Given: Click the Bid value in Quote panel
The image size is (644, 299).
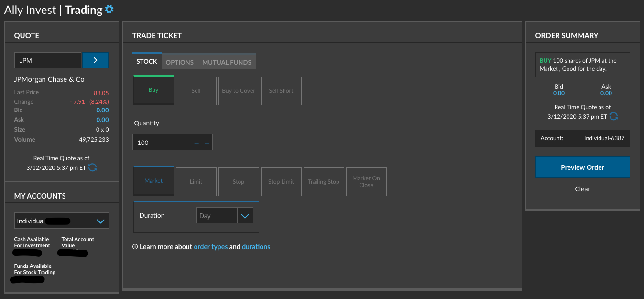Looking at the screenshot, I should pyautogui.click(x=102, y=110).
